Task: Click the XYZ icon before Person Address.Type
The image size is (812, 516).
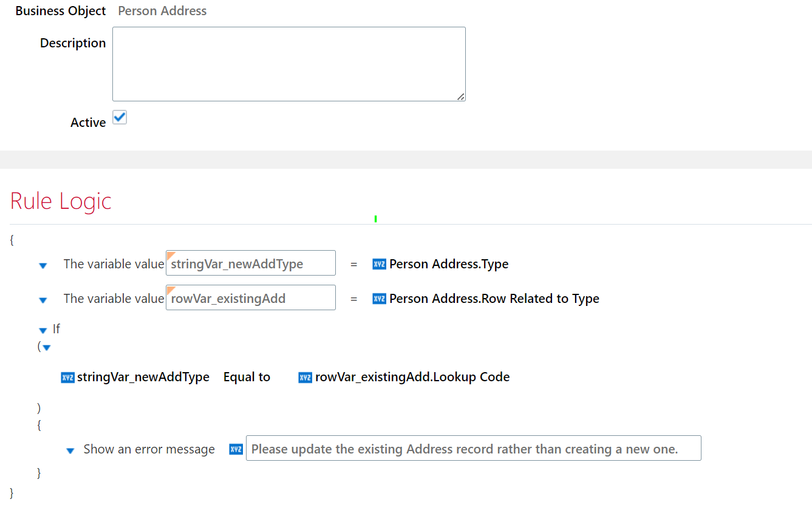Action: coord(379,264)
